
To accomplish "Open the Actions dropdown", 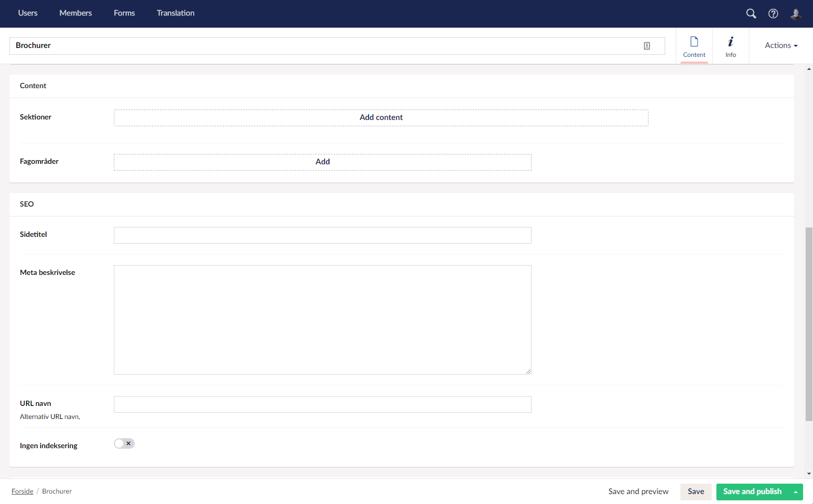I will tap(781, 45).
